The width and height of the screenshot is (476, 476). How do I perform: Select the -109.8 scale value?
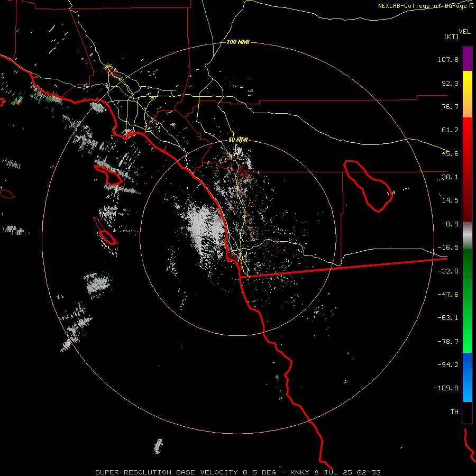446,388
